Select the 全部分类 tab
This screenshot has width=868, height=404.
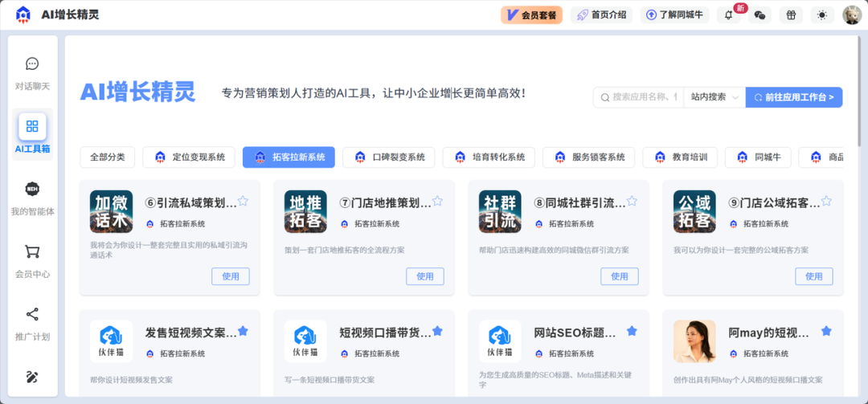click(x=108, y=157)
